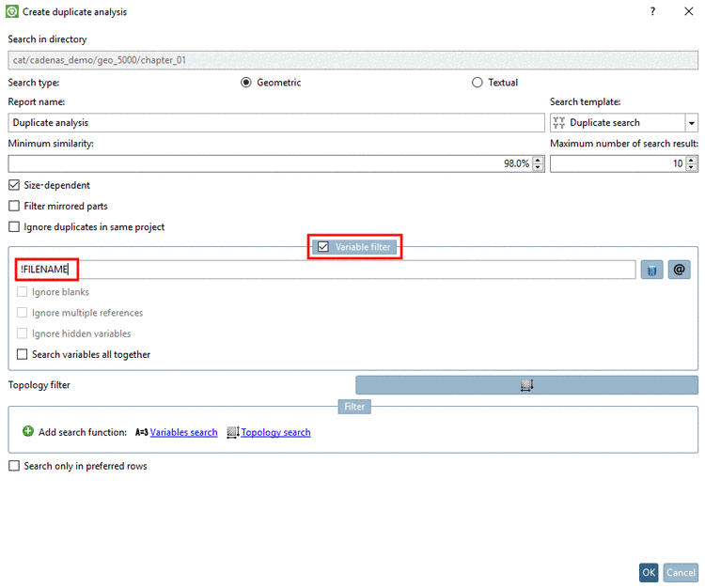Open the Search template dropdown arrow
Screen dimensions: 705x588
pos(691,123)
